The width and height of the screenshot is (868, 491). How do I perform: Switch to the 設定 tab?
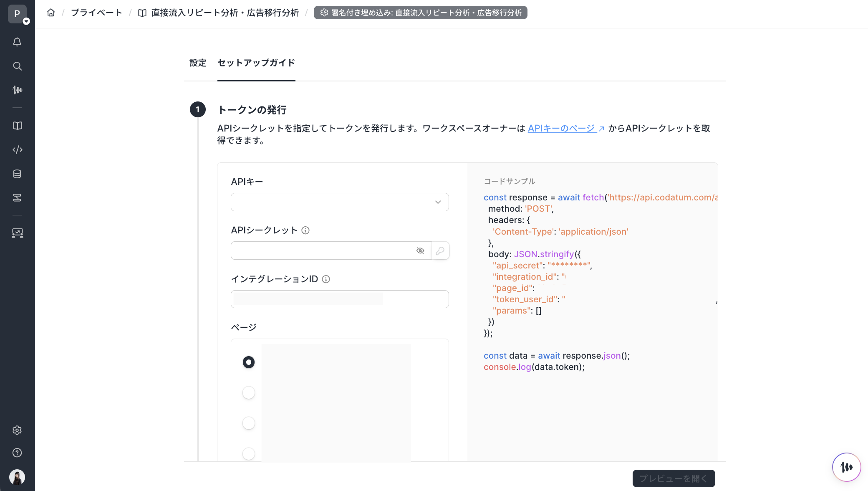pos(198,63)
